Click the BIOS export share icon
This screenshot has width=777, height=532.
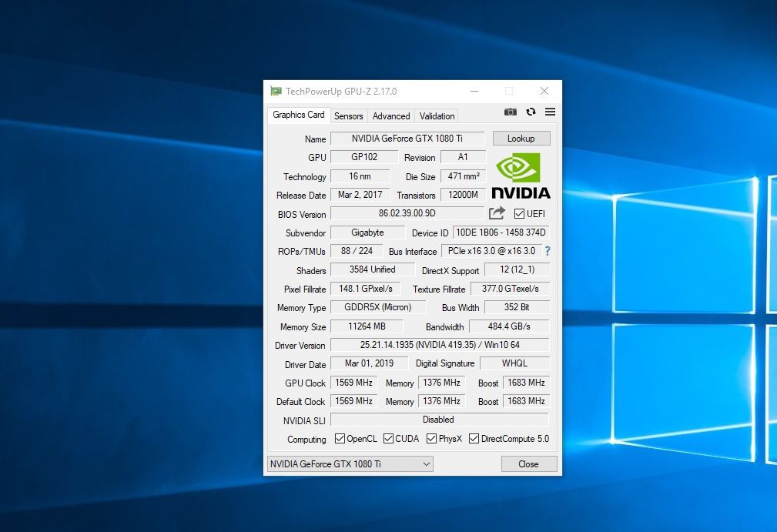[497, 213]
